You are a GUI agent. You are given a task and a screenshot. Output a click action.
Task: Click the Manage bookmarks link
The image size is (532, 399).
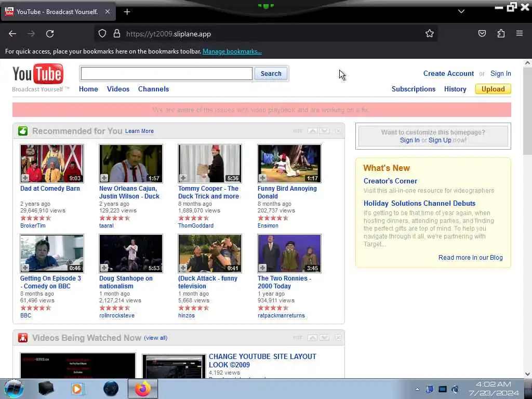(x=232, y=51)
